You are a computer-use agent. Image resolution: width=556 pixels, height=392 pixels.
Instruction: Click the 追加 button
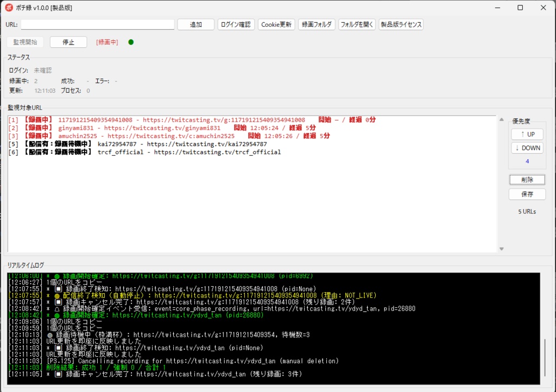click(x=195, y=24)
